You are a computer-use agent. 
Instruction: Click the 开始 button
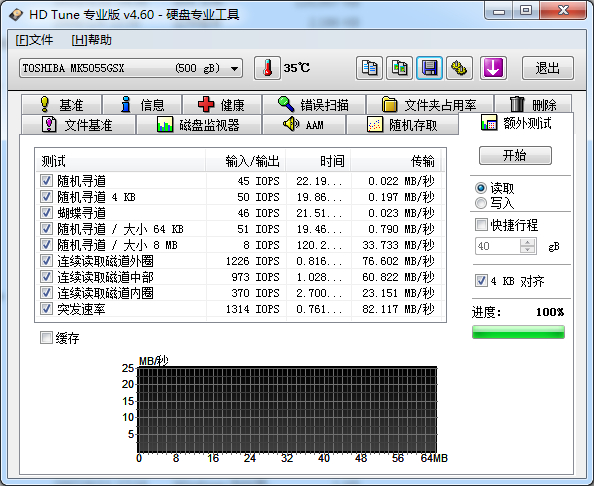515,155
